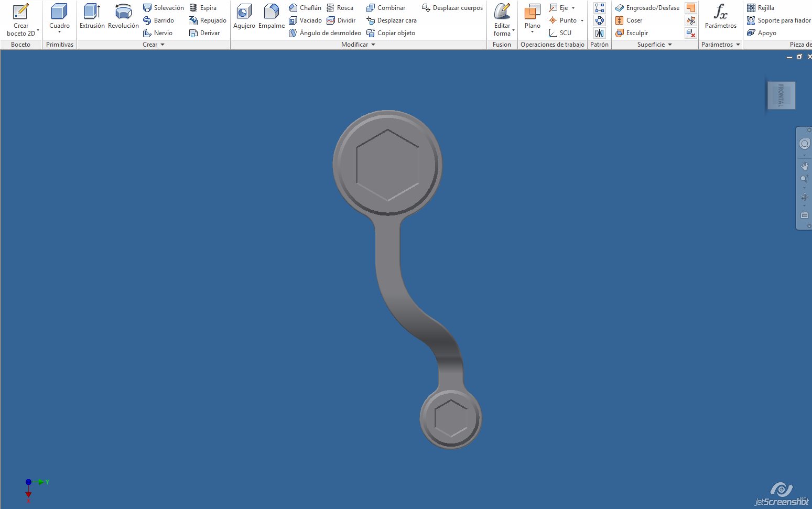
Task: Click the Ángulo de desmoldeo button
Action: (325, 33)
